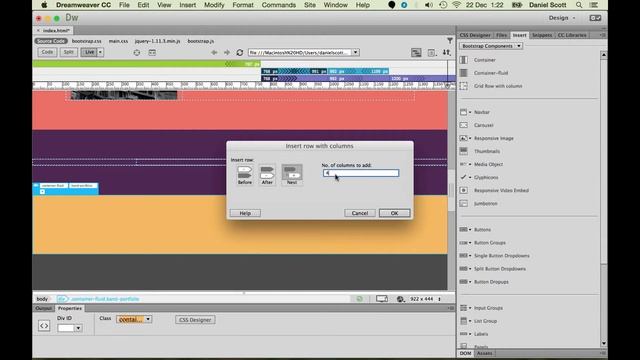Switch to the Assets panel tab
The width and height of the screenshot is (640, 360).
pos(484,353)
